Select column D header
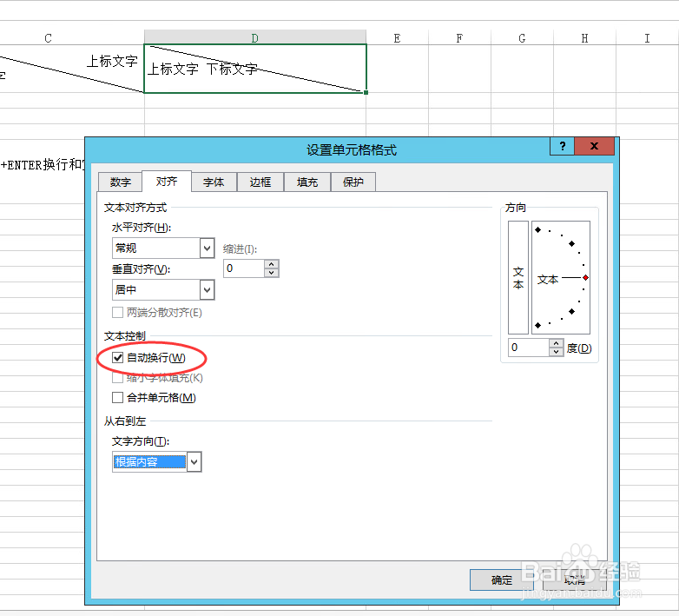The height and width of the screenshot is (616, 679). pos(255,37)
